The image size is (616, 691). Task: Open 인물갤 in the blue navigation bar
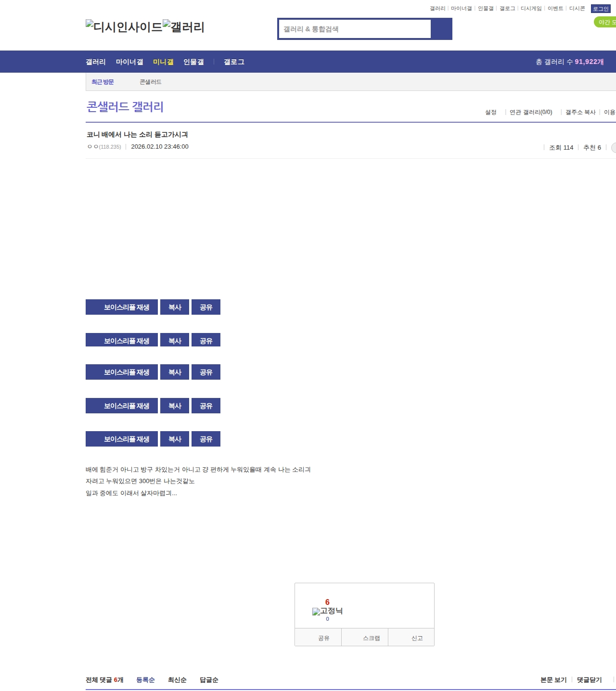pos(193,62)
